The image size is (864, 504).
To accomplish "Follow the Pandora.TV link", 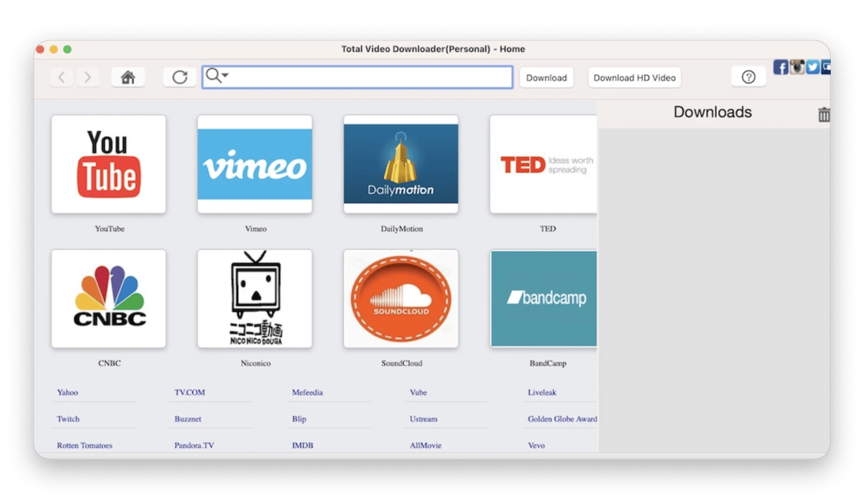I will pyautogui.click(x=194, y=445).
